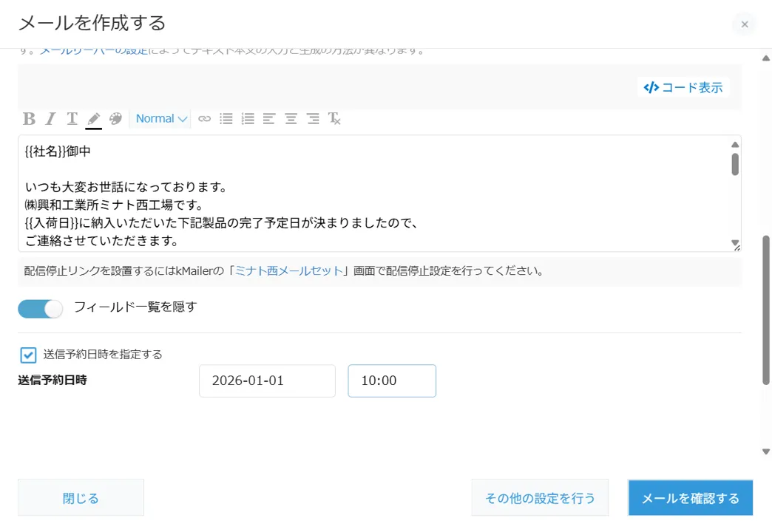The image size is (772, 532).
Task: Toggle bold formatting in the editor
Action: tap(29, 119)
